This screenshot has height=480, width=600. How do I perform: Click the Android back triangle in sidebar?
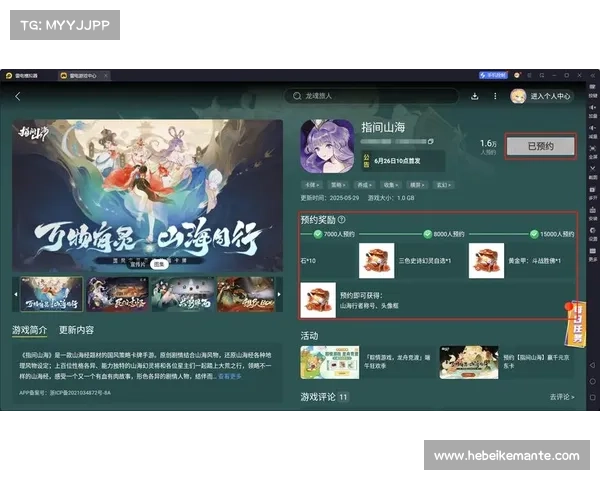pyautogui.click(x=592, y=365)
